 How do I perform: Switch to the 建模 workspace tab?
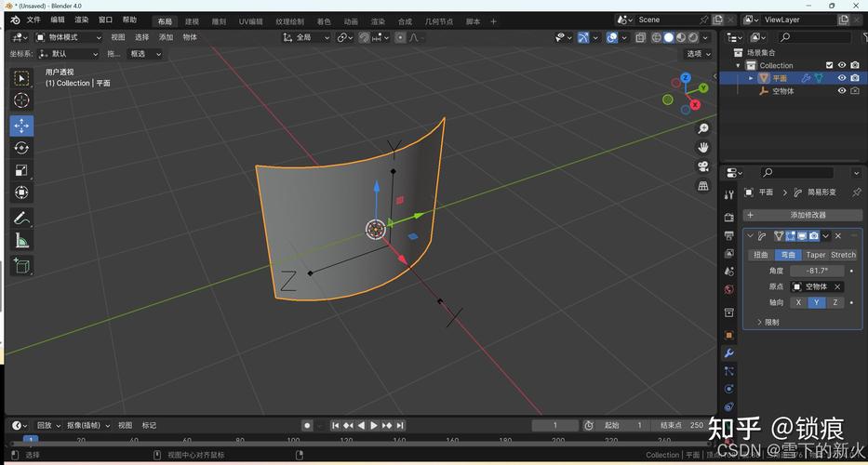(192, 21)
